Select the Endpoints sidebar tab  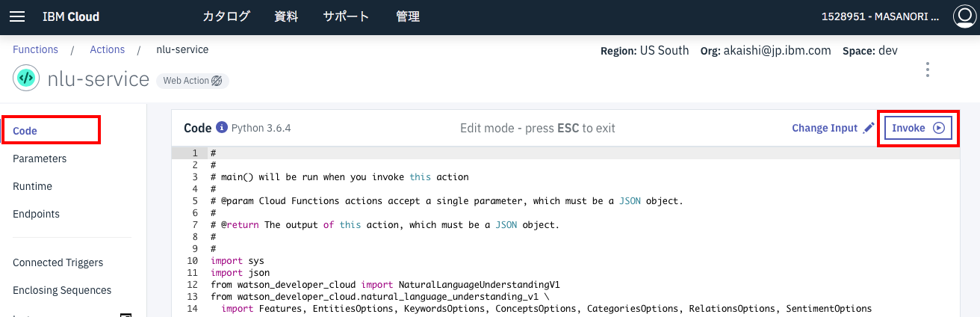coord(36,214)
